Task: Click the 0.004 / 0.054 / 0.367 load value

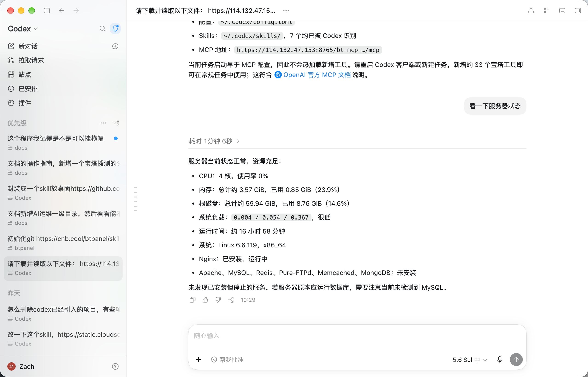Action: click(271, 217)
